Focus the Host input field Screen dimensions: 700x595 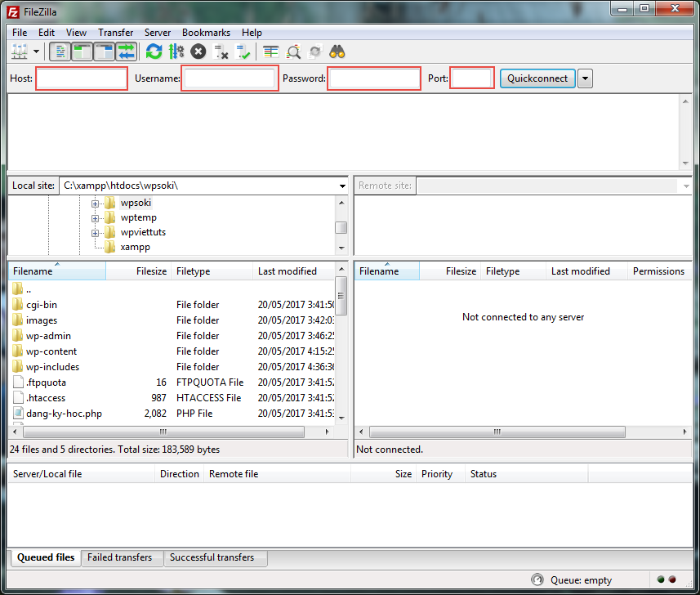tap(82, 78)
